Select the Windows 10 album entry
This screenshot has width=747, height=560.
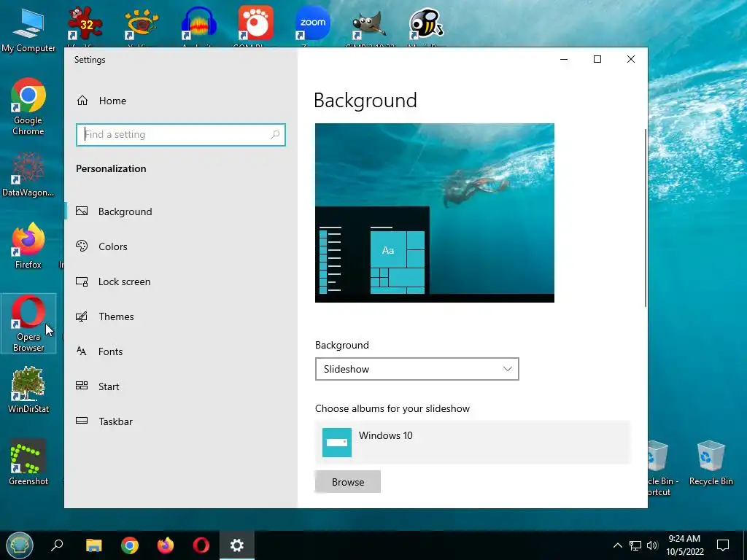coord(473,443)
